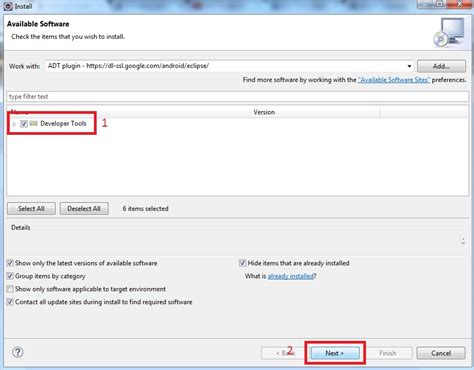Click the Developer Tools category icon

click(33, 124)
